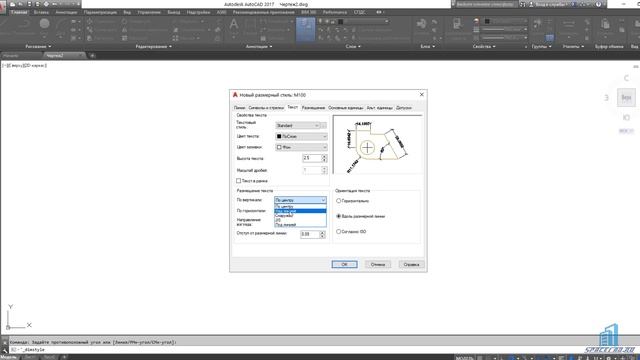Open the layer color dropdown in Layers panel
640x360 pixels.
click(x=363, y=21)
